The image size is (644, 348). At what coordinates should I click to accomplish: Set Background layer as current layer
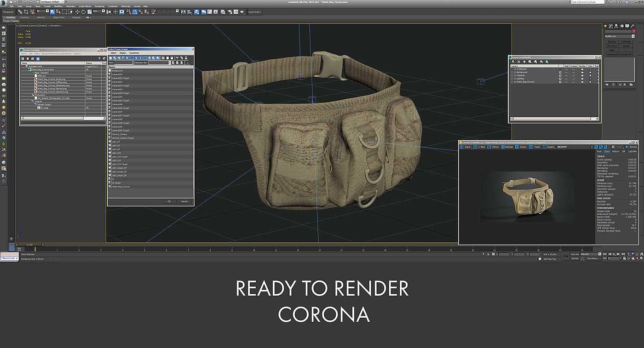(x=560, y=72)
